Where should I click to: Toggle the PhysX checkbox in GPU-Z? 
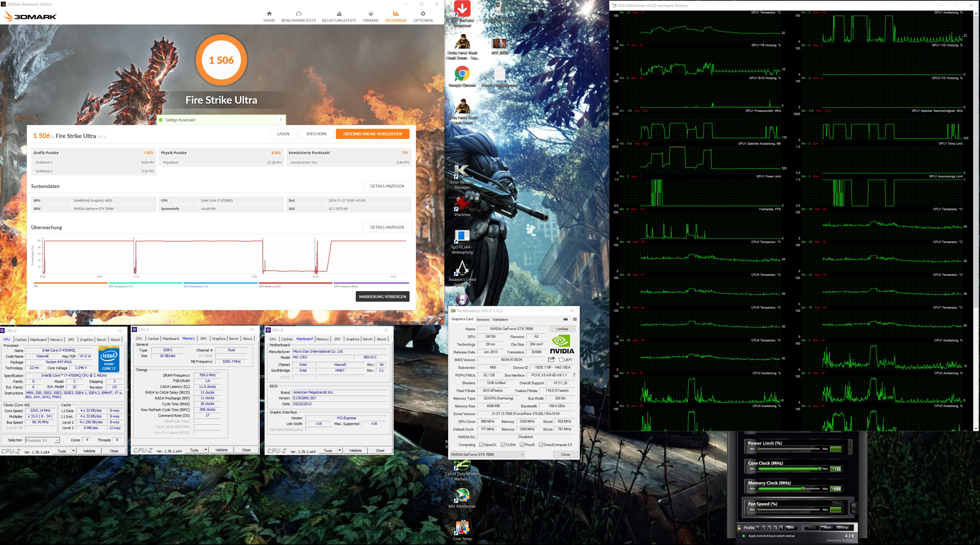tap(522, 445)
